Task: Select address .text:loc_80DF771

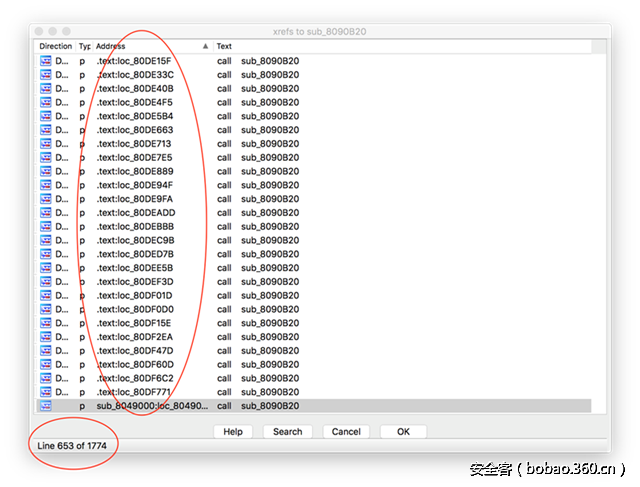Action: point(134,392)
